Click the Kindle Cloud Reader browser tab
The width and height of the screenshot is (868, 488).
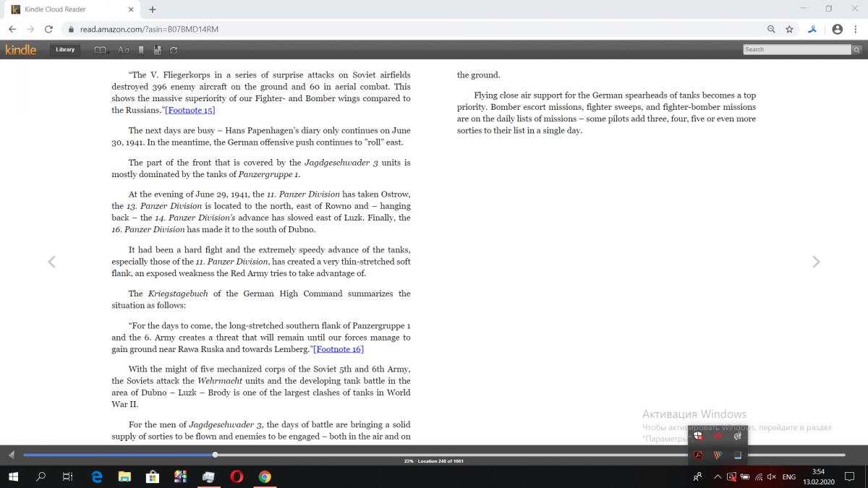click(x=72, y=9)
